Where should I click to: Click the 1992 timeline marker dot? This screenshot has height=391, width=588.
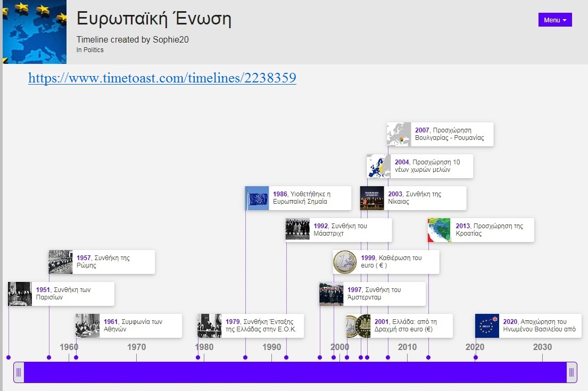tap(286, 357)
